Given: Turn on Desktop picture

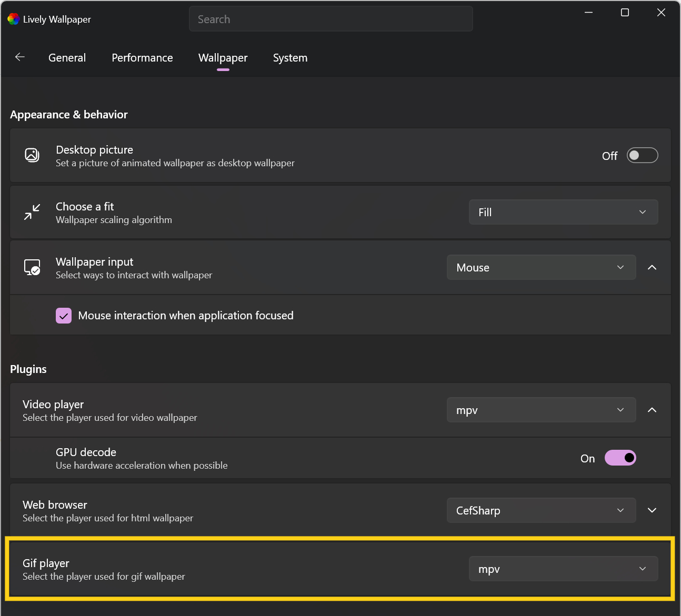Looking at the screenshot, I should click(642, 155).
